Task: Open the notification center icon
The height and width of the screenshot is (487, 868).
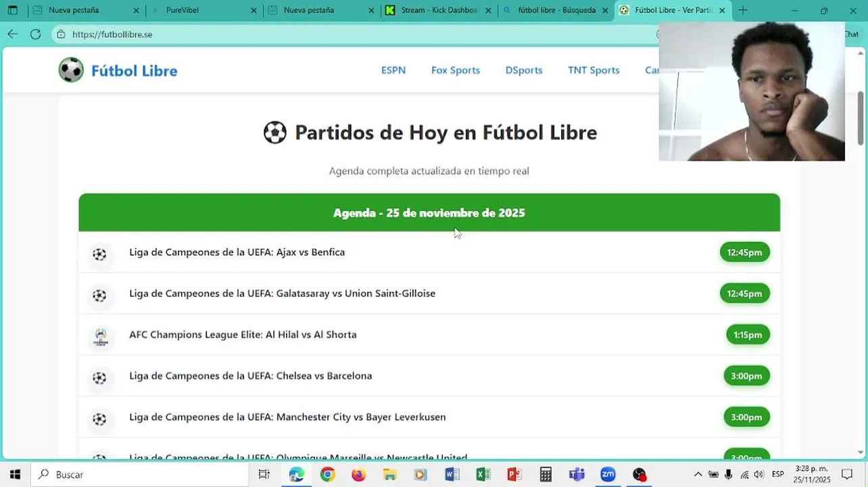Action: click(847, 474)
